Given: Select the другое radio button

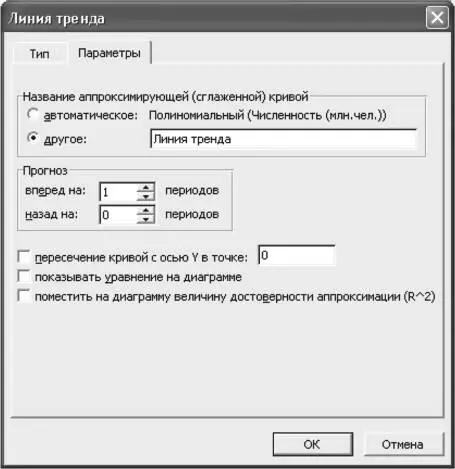Looking at the screenshot, I should [x=33, y=138].
